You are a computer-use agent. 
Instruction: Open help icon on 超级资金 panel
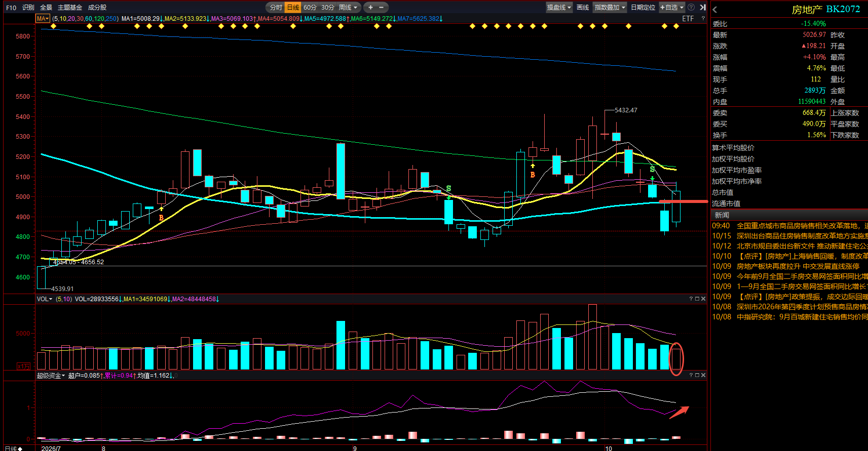(x=691, y=375)
